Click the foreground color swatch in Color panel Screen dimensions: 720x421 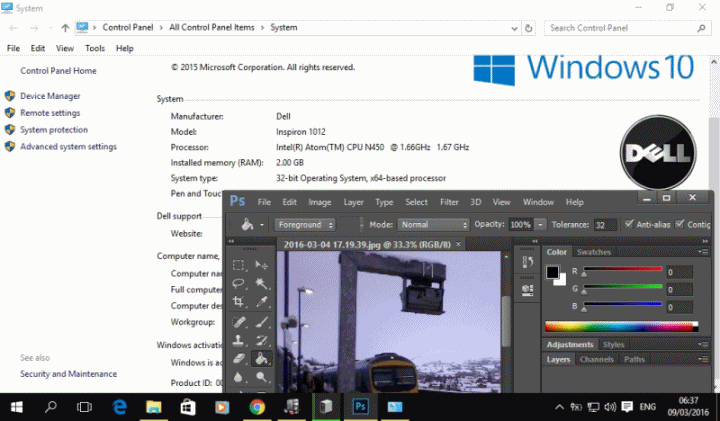tap(552, 272)
